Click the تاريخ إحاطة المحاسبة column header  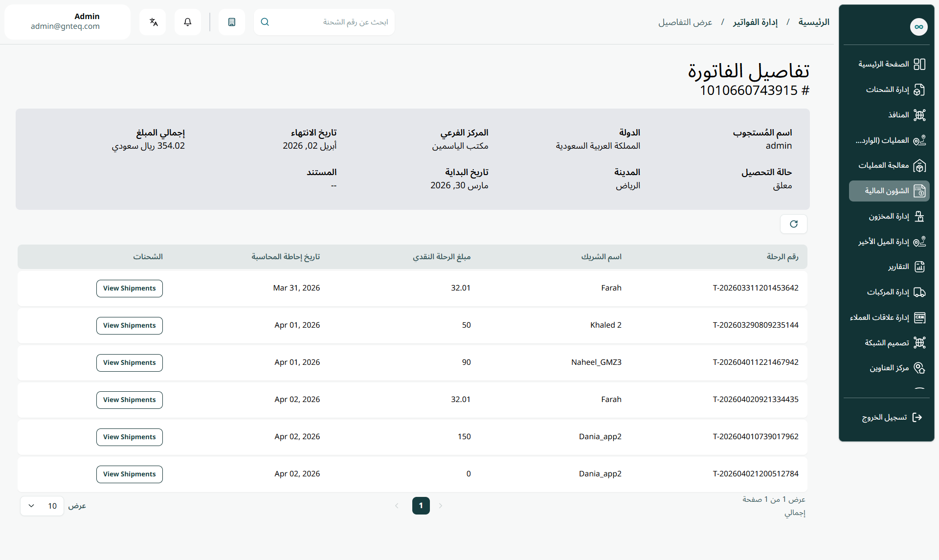286,257
